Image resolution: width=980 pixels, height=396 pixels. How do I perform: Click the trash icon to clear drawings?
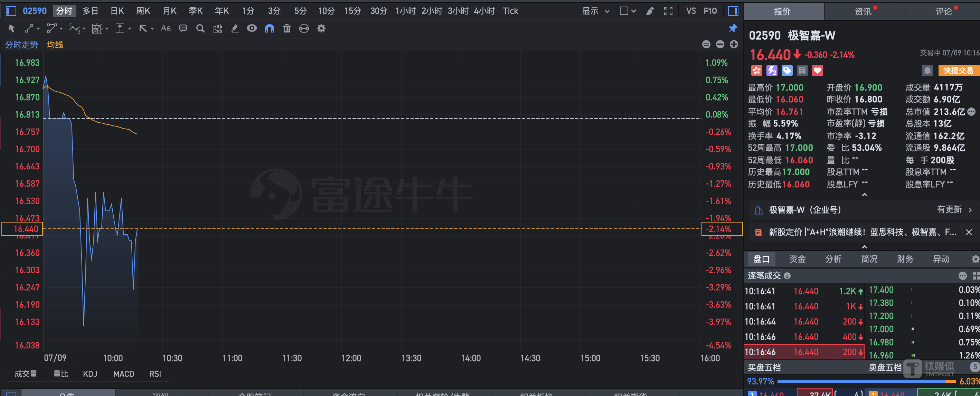coord(286,28)
